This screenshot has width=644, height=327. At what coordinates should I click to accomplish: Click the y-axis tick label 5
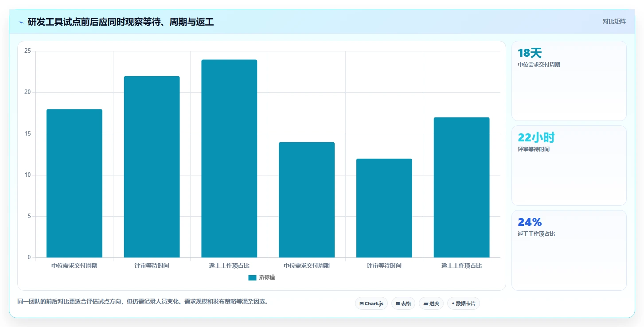coord(29,216)
